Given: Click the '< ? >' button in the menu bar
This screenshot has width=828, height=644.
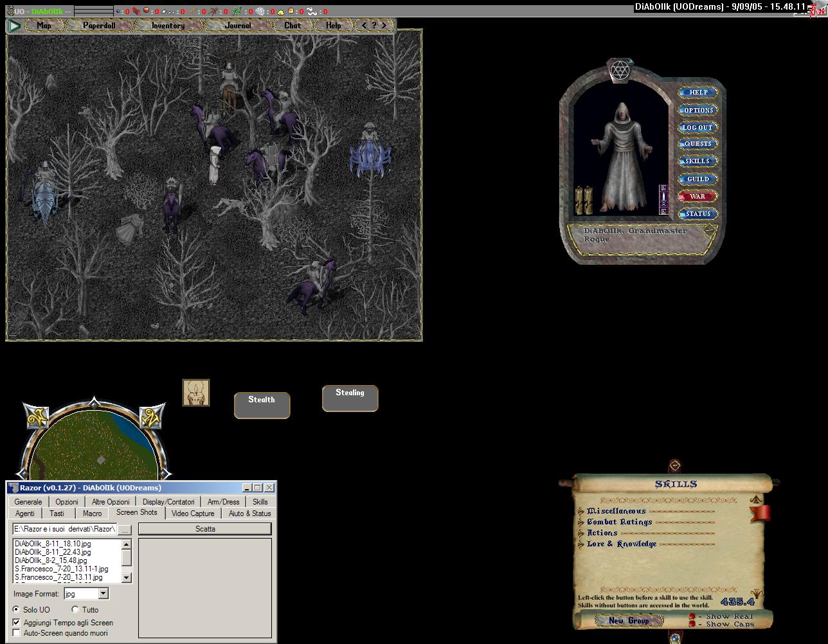Looking at the screenshot, I should pyautogui.click(x=374, y=26).
